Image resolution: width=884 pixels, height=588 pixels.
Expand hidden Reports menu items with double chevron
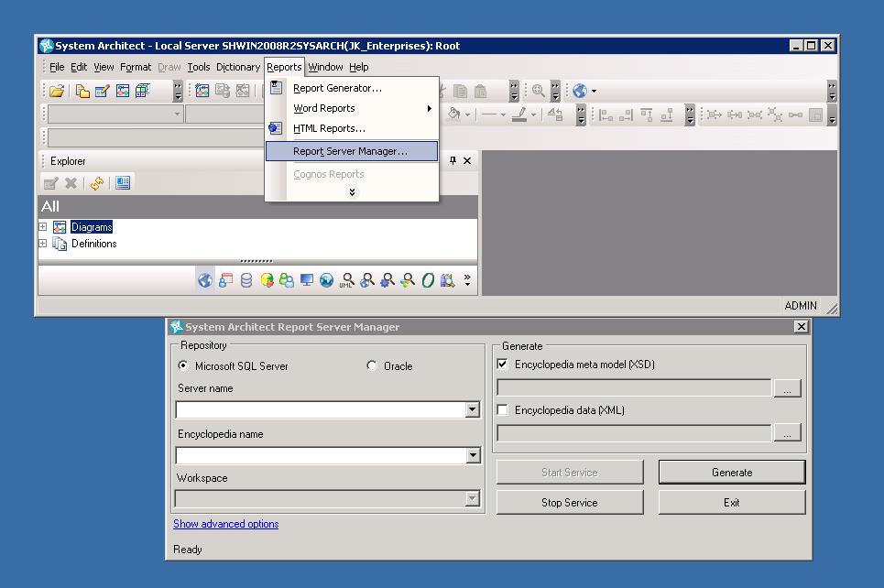(x=352, y=192)
